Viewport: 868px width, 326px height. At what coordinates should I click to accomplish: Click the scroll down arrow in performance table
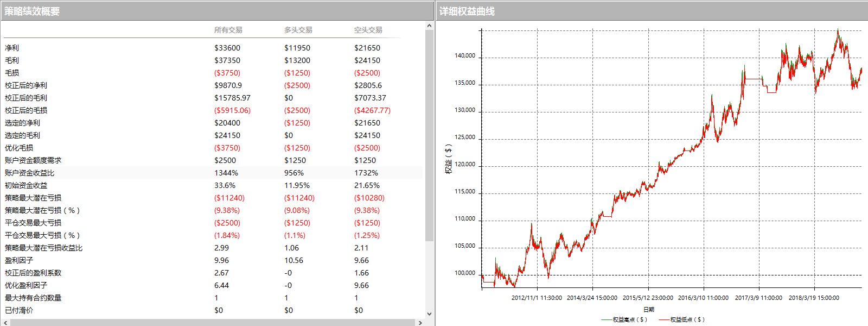point(429,314)
